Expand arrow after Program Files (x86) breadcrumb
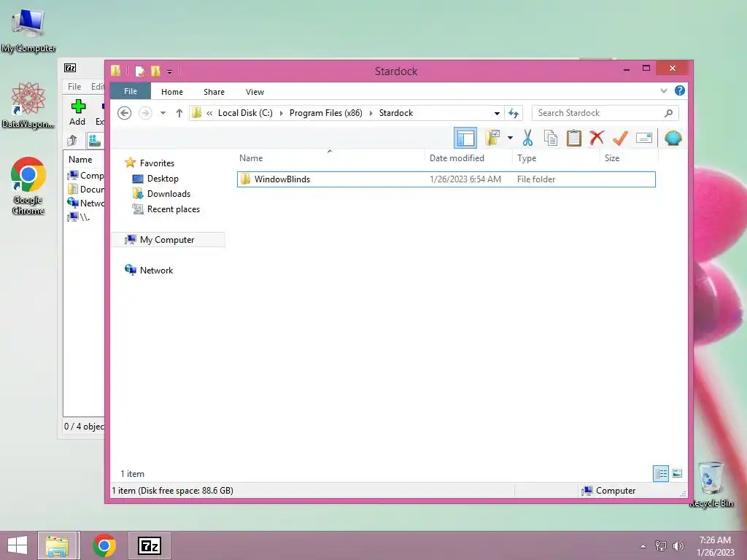 tap(371, 113)
